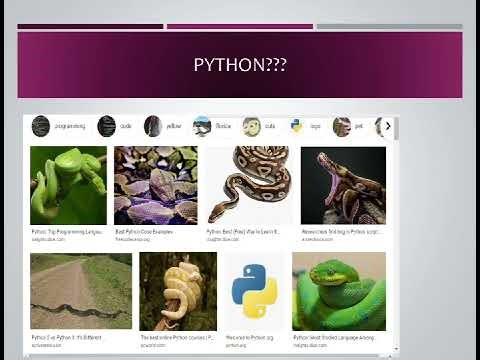Image resolution: width=480 pixels, height=360 pixels.
Task: Click the 'PYTHON???' slide title
Action: pyautogui.click(x=240, y=65)
